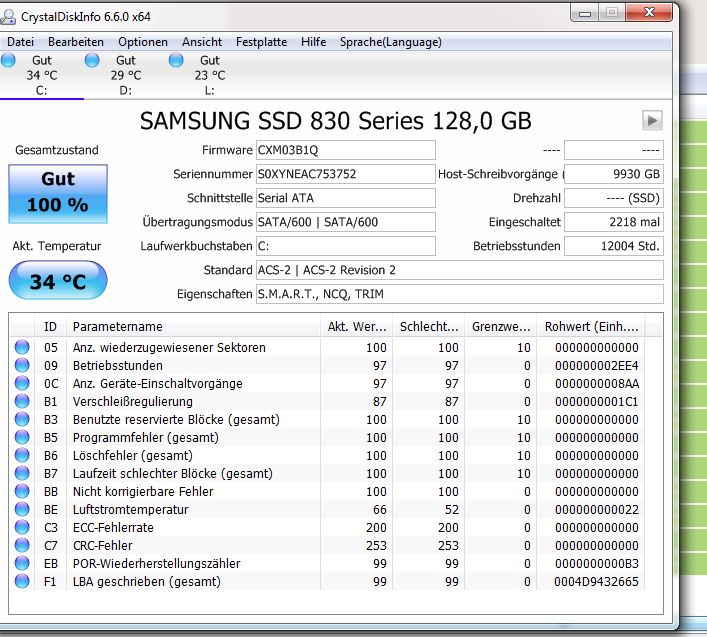This screenshot has height=637, width=707.
Task: Click the Standard field ACS-2 Revision 2
Action: [459, 270]
